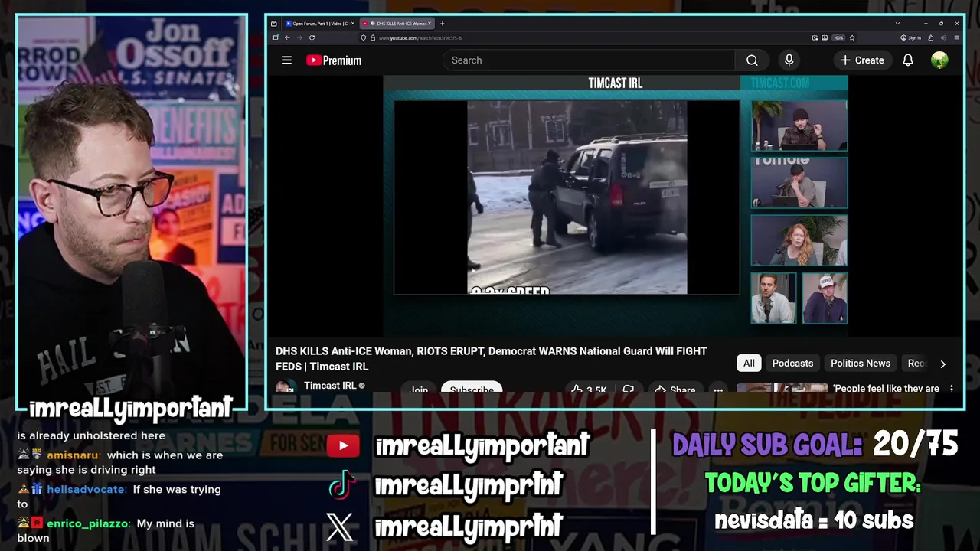980x551 pixels.
Task: Close the Open Forum browser tab
Action: coord(352,24)
